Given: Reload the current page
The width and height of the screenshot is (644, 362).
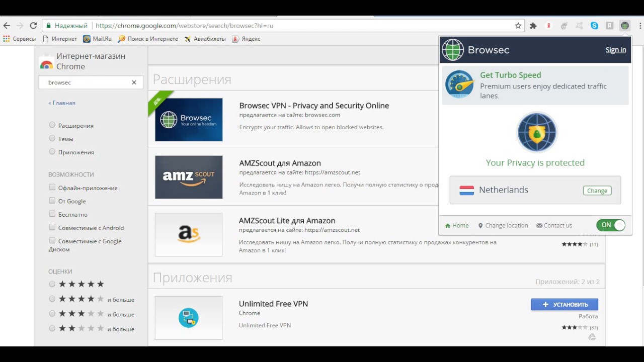Looking at the screenshot, I should 33,26.
